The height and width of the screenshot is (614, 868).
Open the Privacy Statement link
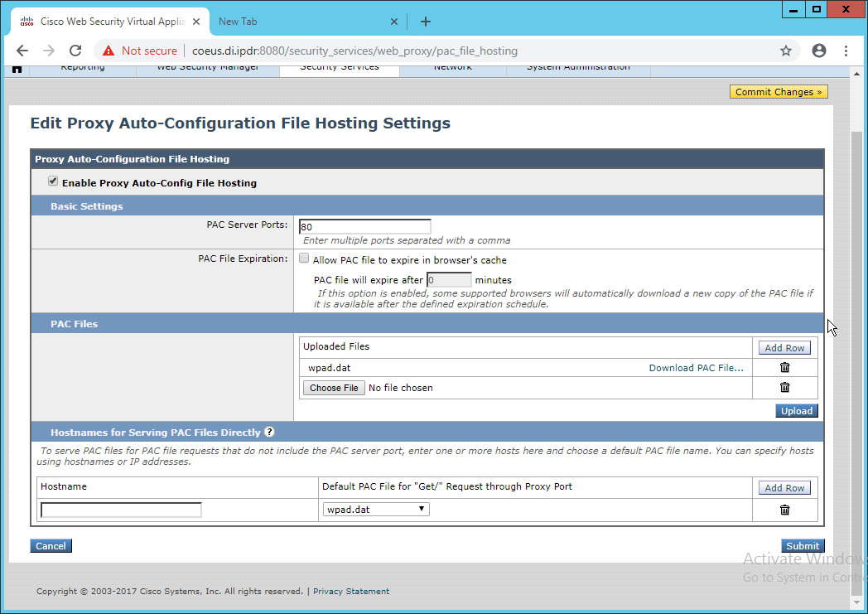(351, 592)
